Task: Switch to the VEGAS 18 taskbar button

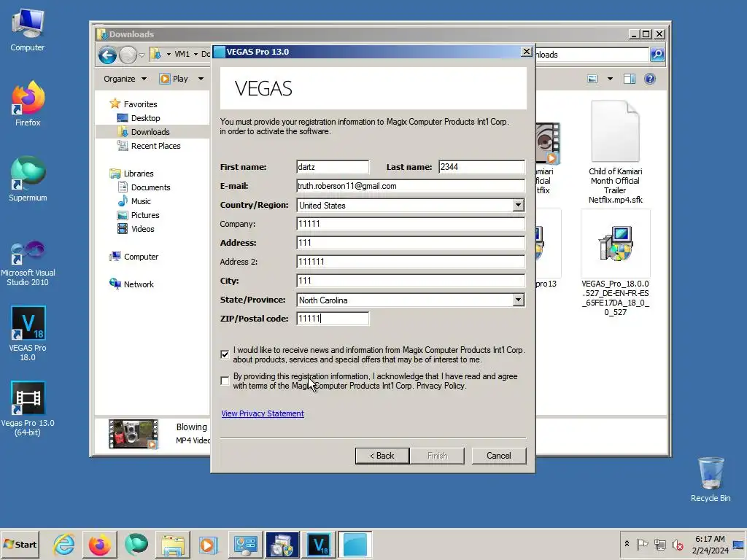Action: click(319, 545)
